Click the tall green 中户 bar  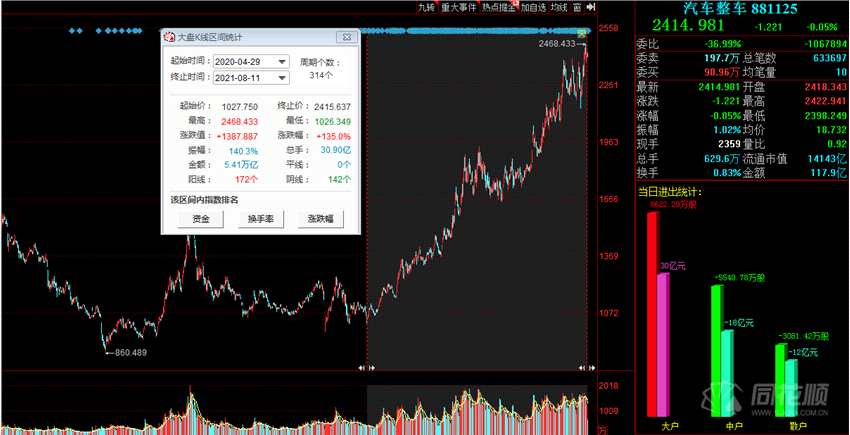point(716,351)
